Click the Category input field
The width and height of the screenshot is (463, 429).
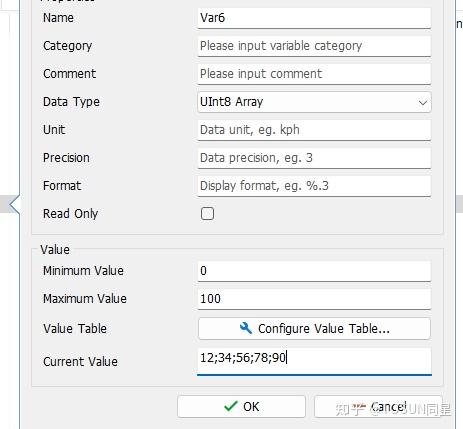314,46
